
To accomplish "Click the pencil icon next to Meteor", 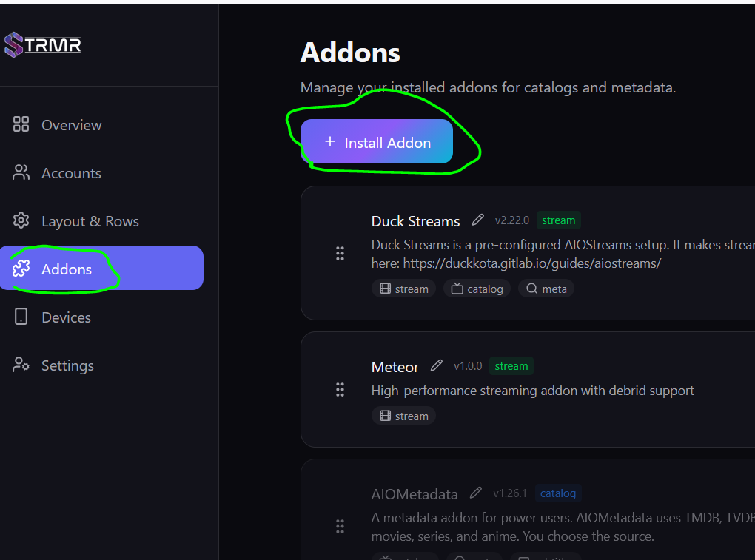I will pyautogui.click(x=437, y=365).
